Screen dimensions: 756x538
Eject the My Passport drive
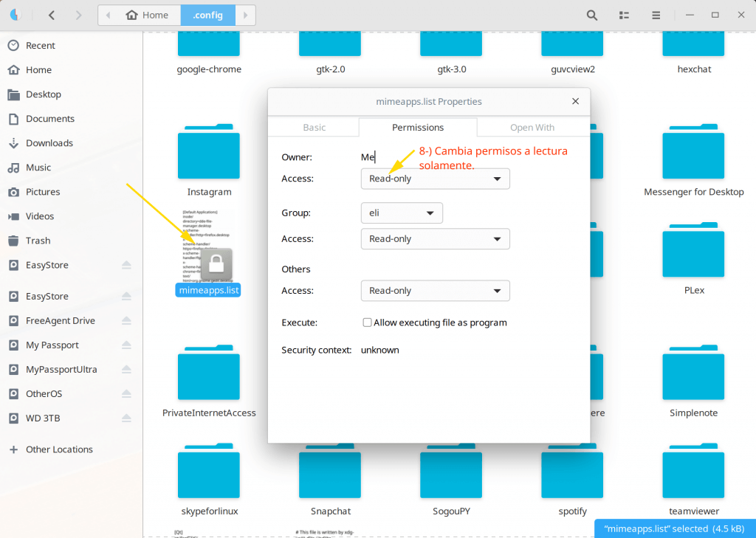coord(126,345)
